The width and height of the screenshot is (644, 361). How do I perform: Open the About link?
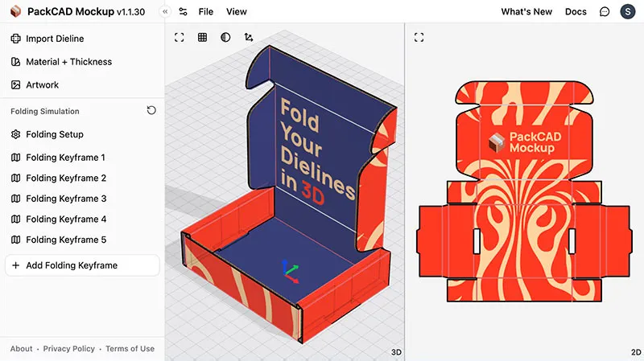click(22, 349)
